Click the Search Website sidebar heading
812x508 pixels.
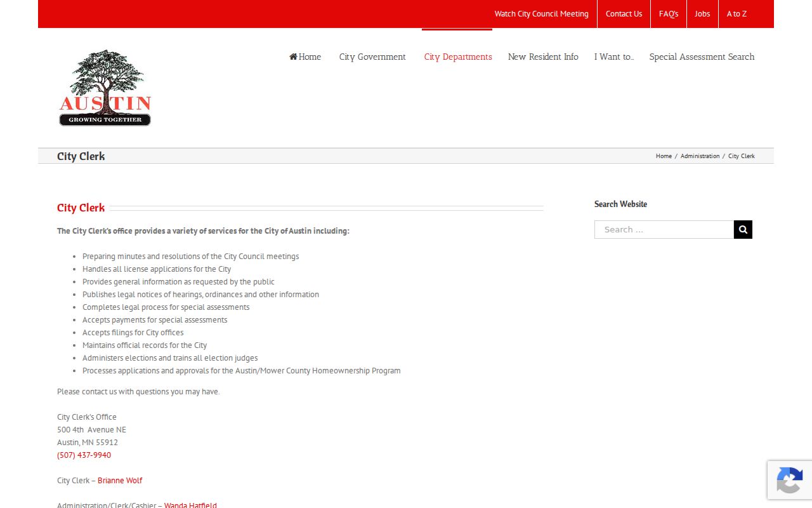[620, 204]
